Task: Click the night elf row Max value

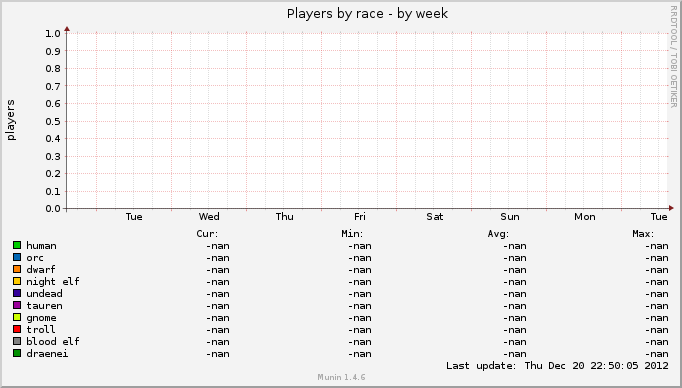Action: click(x=657, y=282)
